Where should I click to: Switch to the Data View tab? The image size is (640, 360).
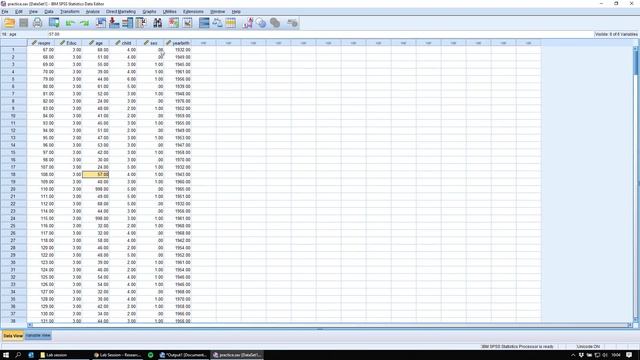[13, 336]
